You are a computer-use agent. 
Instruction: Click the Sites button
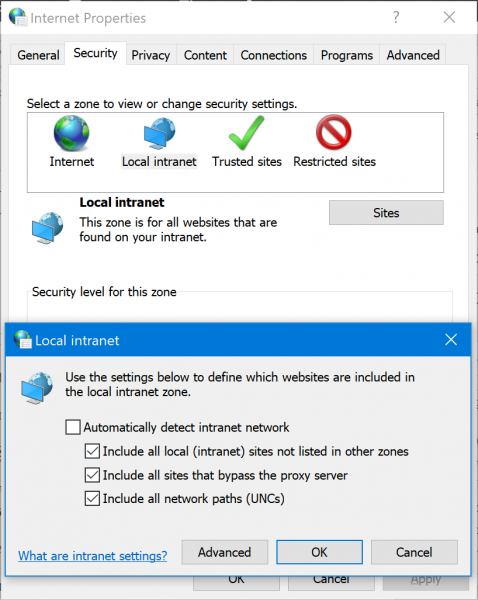pyautogui.click(x=386, y=213)
